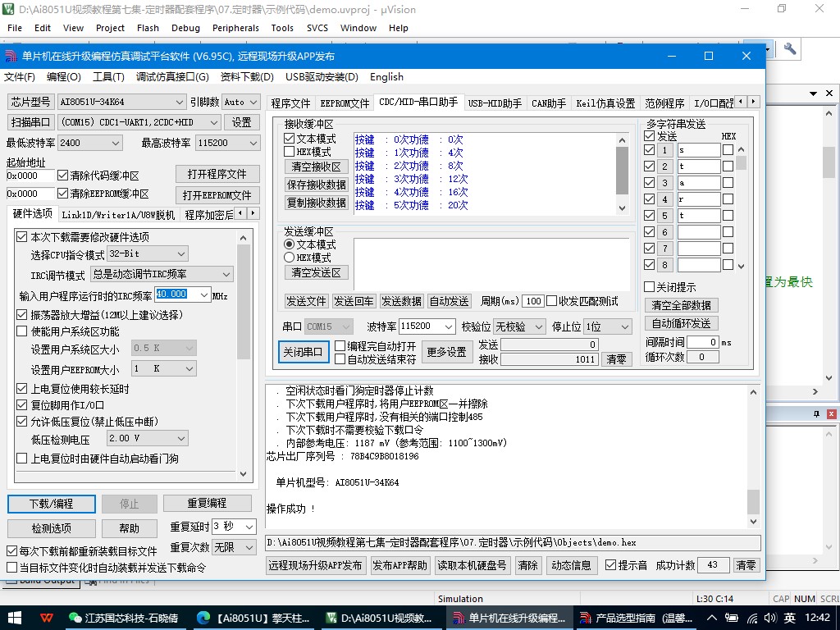Screen dimensions: 840x630
Task: Expand 选择CPU指令模式 32-Bit dropdown
Action: click(148, 254)
